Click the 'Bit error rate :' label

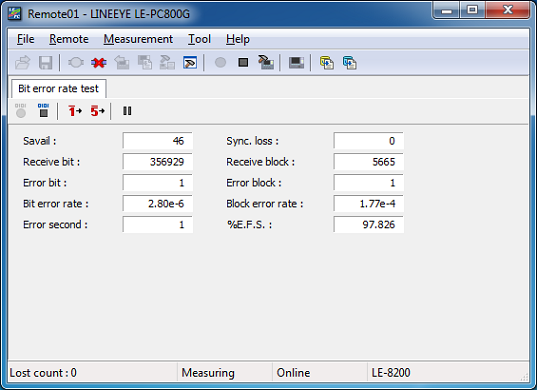(56, 203)
